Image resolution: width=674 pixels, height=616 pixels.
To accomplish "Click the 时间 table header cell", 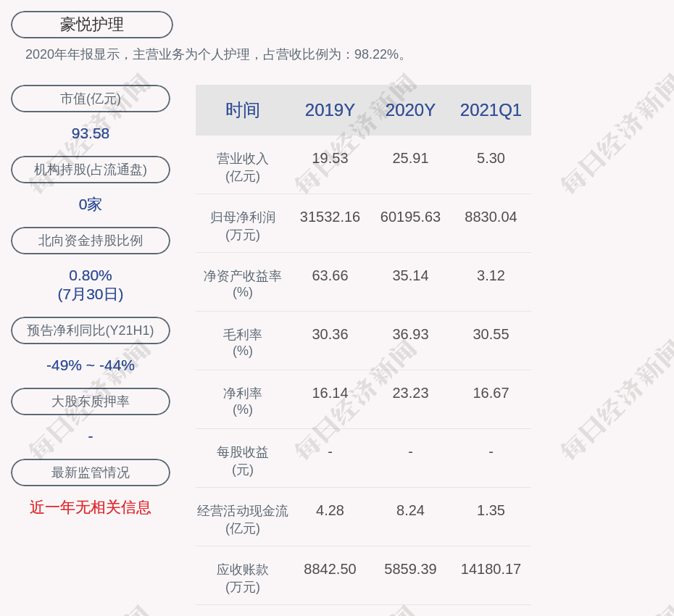I will (243, 110).
